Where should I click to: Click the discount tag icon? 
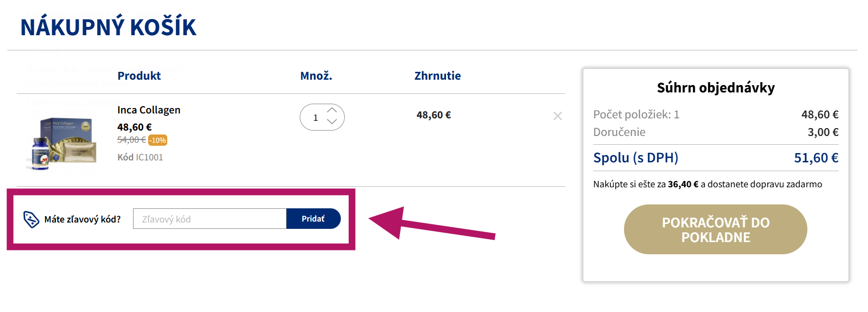[x=30, y=219]
